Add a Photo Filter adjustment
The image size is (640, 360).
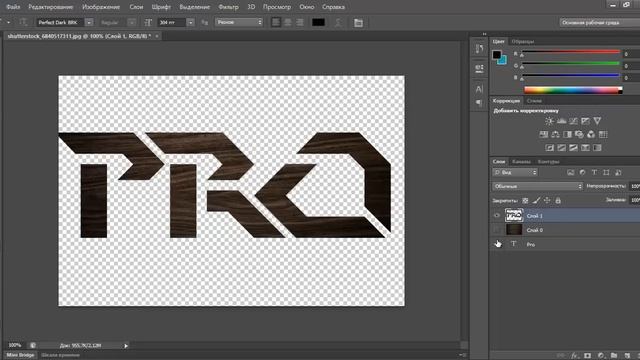[579, 134]
